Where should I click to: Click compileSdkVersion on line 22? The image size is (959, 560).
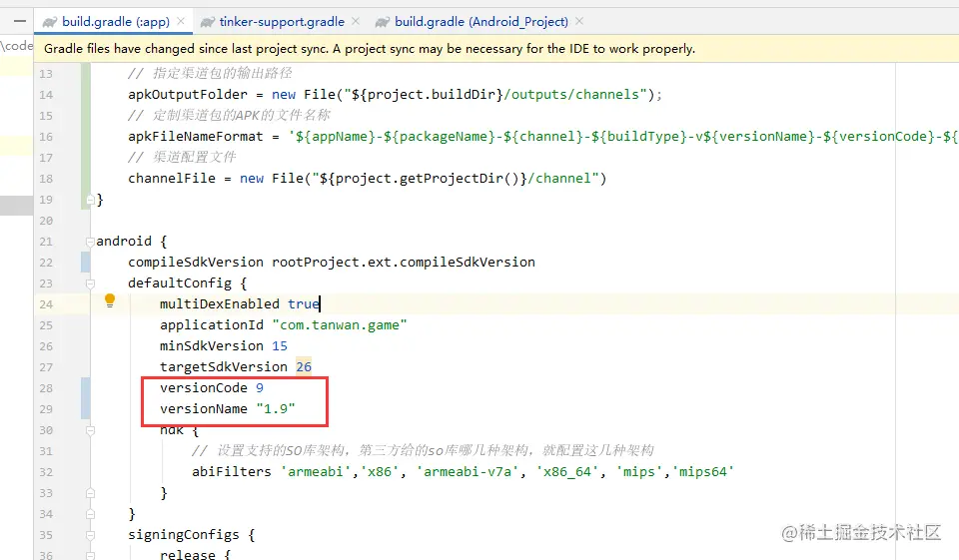coord(196,263)
